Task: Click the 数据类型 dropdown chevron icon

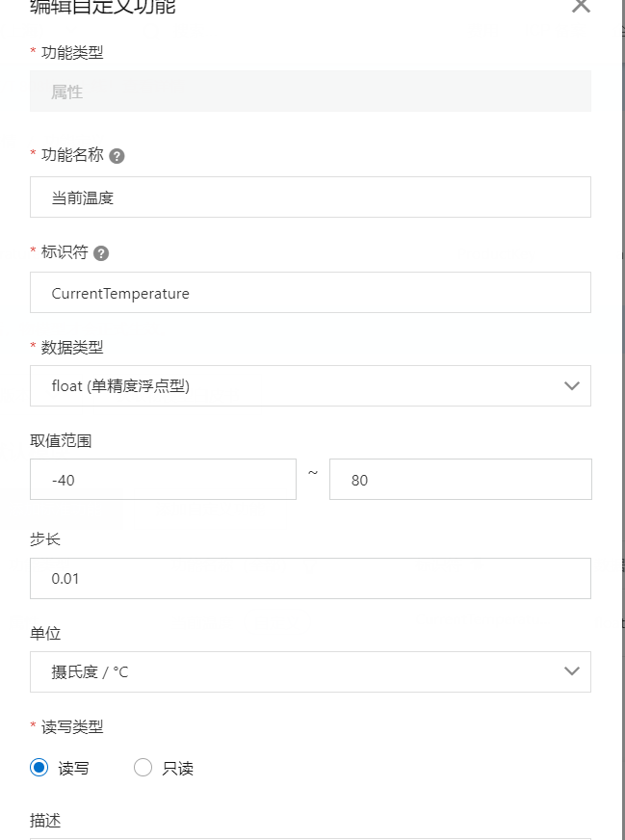Action: (571, 385)
